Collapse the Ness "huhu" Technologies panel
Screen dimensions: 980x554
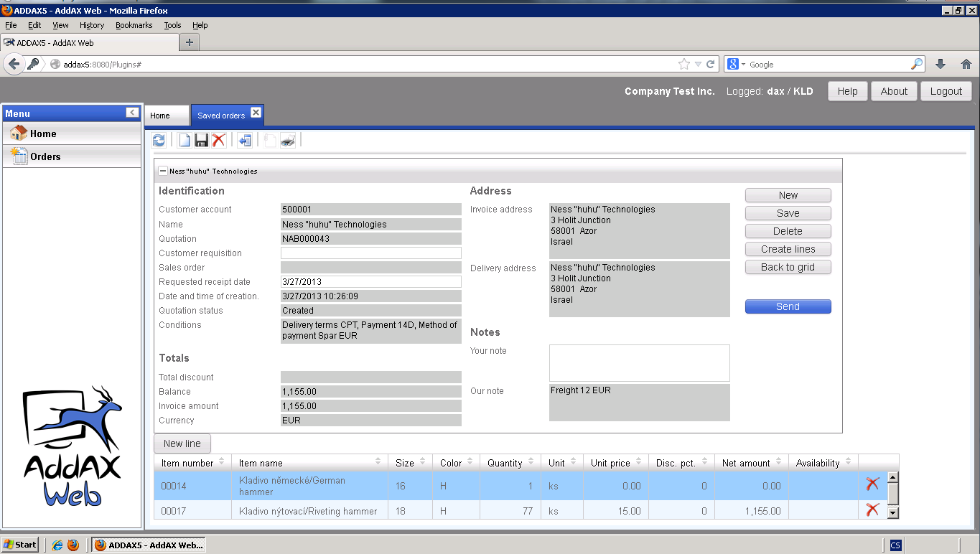pos(163,172)
